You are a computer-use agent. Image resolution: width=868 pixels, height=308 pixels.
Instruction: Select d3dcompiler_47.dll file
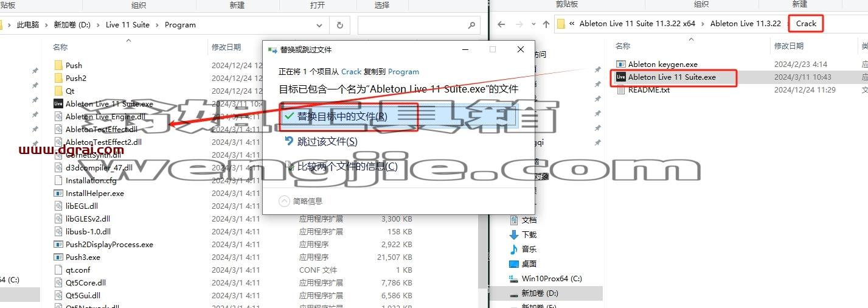point(98,167)
